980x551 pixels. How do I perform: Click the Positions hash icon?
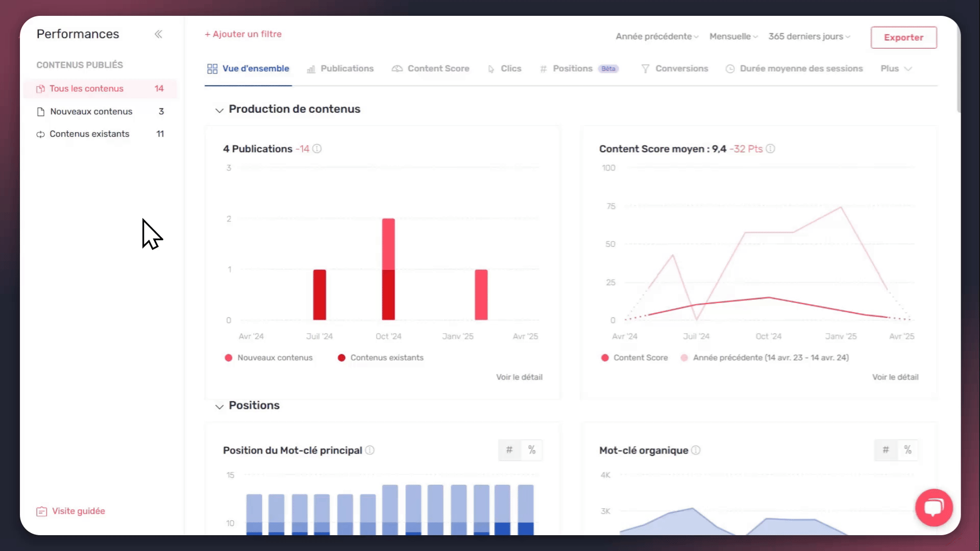543,69
